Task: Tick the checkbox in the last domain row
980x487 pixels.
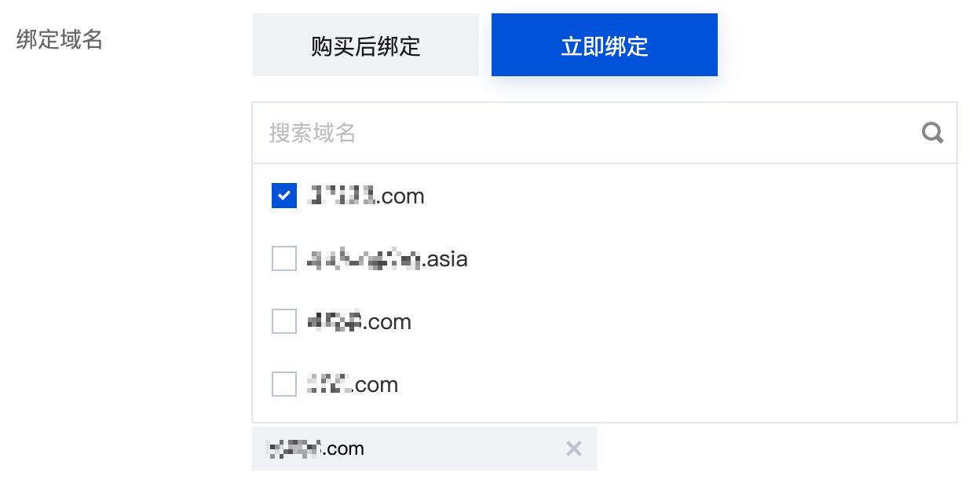Action: coord(284,384)
